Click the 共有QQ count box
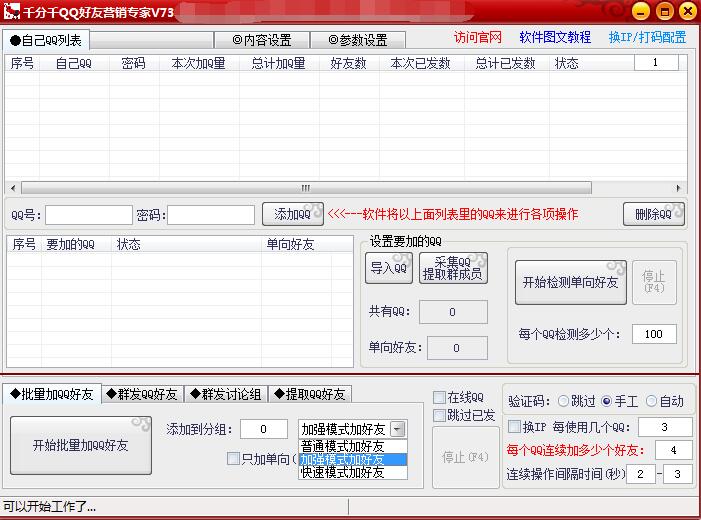 (453, 312)
